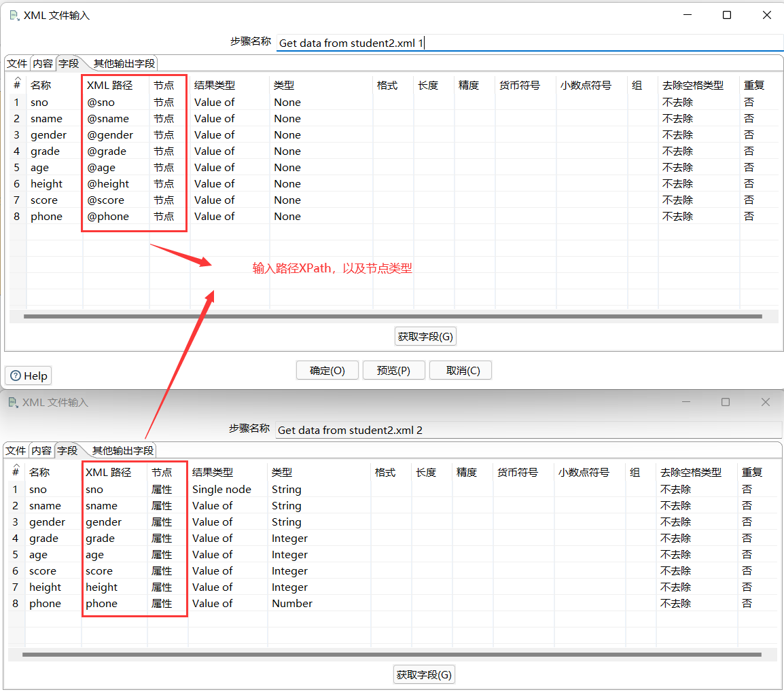Open the 其他输出字段 tab in the top window
Viewport: 784px width, 692px height.
click(124, 63)
